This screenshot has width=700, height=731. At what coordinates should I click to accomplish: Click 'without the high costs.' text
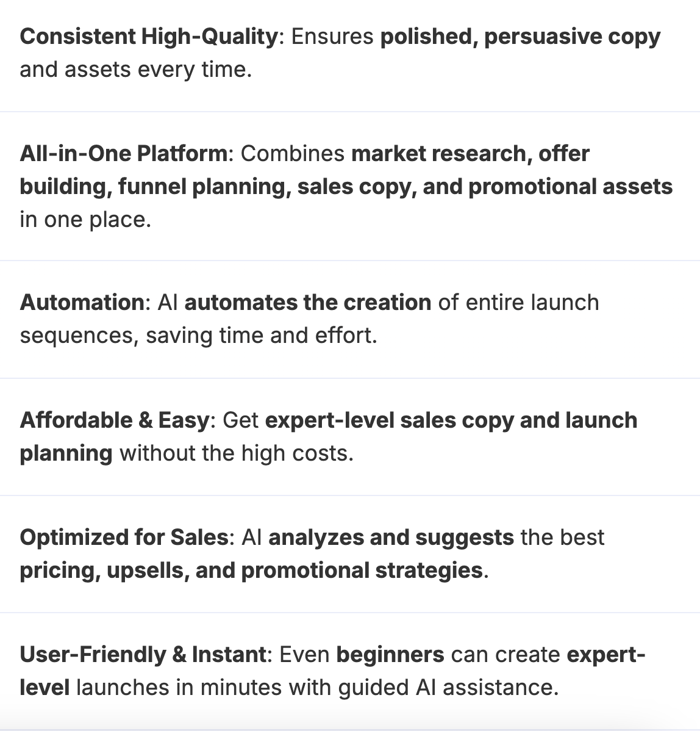(237, 453)
